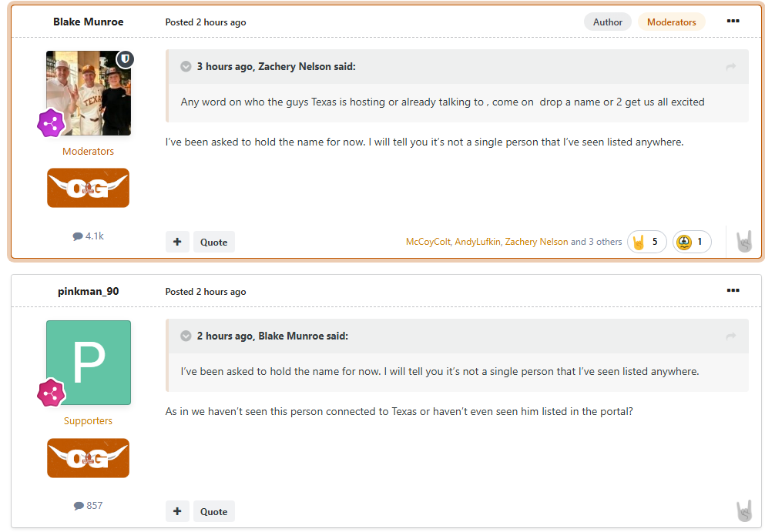Open AndyLufkin's profile link

pos(478,242)
